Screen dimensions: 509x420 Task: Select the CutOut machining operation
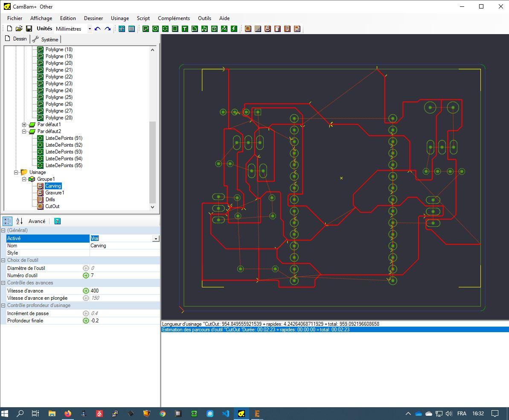point(52,206)
